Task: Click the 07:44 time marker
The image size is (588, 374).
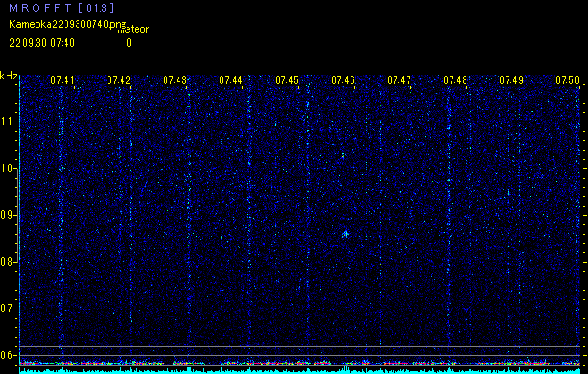Action: (x=231, y=79)
